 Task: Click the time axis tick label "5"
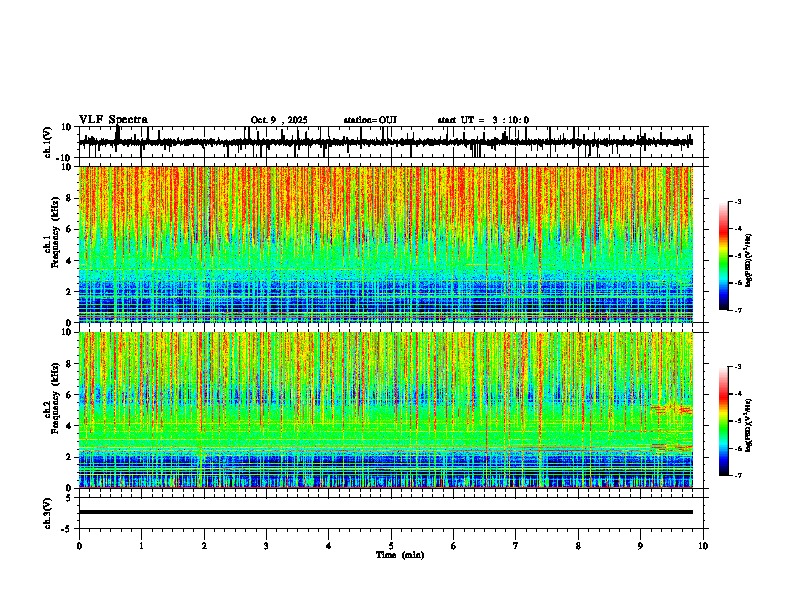click(x=391, y=546)
